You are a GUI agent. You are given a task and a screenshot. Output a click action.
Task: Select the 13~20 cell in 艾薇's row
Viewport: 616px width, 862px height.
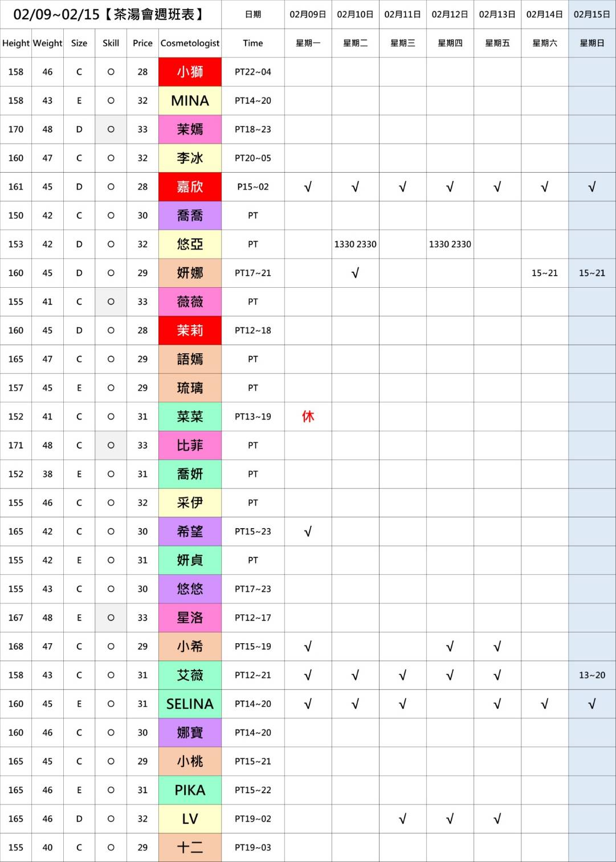point(591,675)
